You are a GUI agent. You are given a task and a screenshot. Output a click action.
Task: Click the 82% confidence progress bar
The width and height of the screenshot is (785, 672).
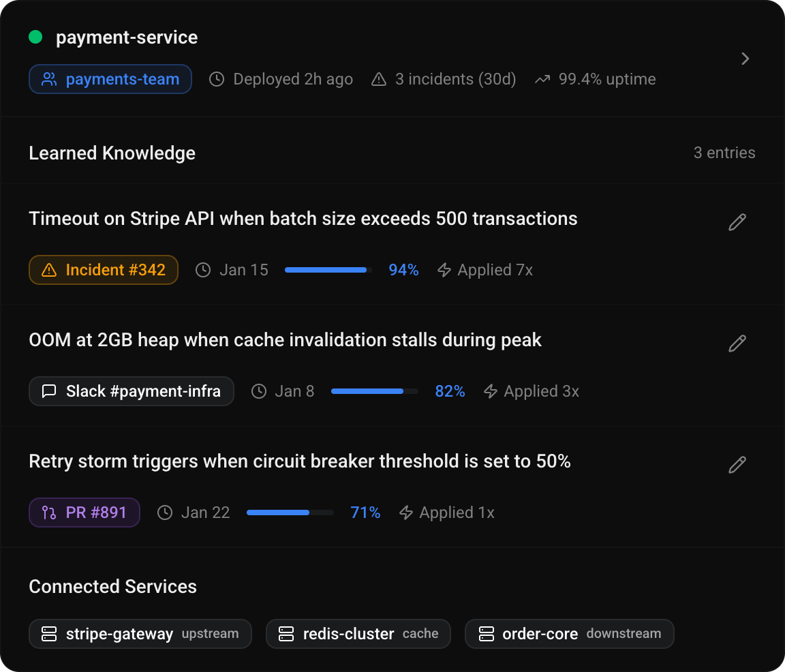tap(374, 392)
